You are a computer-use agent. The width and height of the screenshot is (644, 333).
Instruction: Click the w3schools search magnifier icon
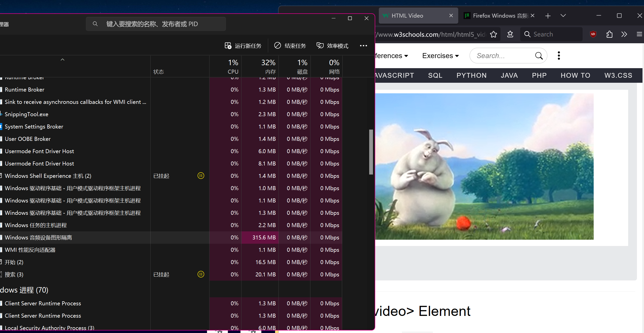click(x=539, y=56)
